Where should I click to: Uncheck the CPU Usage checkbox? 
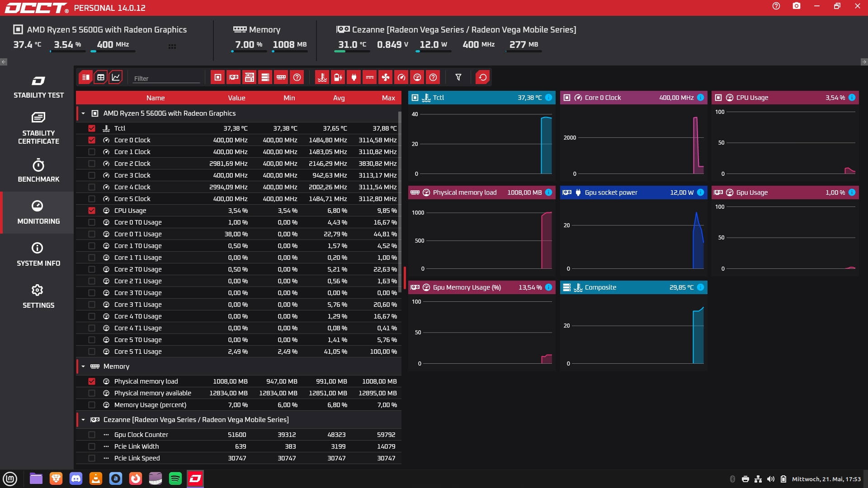coord(92,211)
